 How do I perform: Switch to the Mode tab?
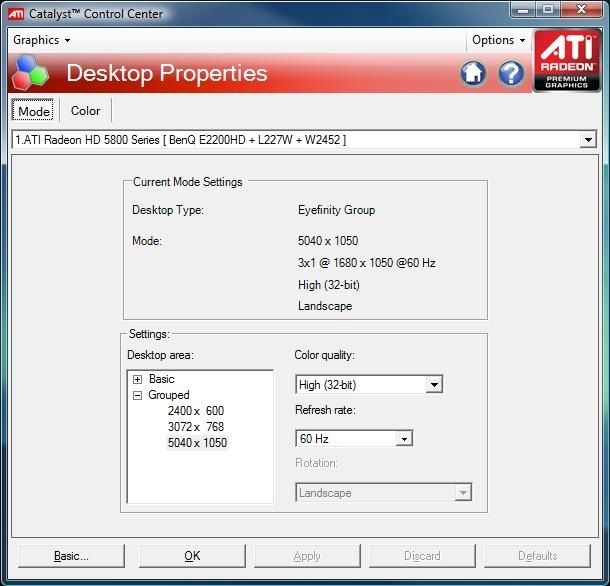coord(33,111)
